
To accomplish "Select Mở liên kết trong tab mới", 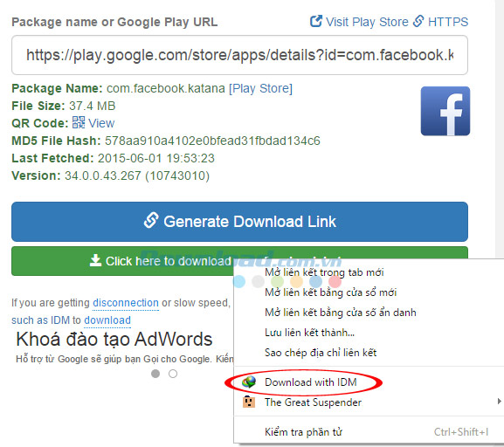I will (x=324, y=272).
